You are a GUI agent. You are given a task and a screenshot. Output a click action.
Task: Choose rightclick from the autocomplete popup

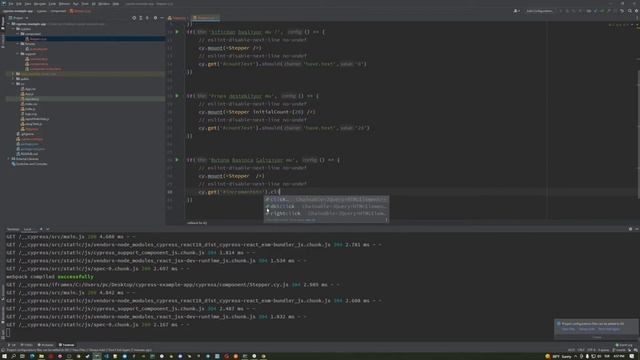pos(326,213)
